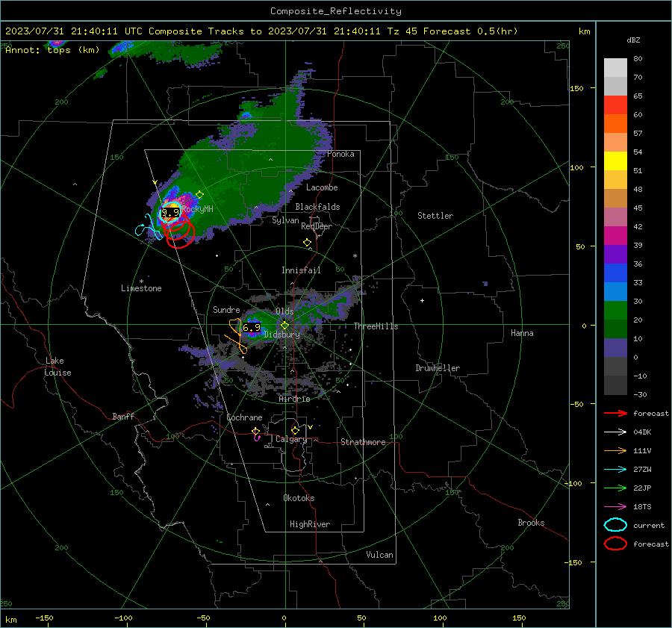
Task: Click the Okotoks town label
Action: coord(299,498)
